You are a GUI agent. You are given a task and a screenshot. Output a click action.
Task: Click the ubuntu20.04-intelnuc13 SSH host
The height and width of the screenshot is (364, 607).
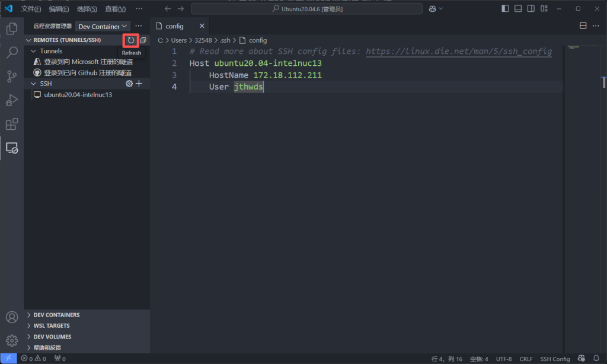point(78,94)
